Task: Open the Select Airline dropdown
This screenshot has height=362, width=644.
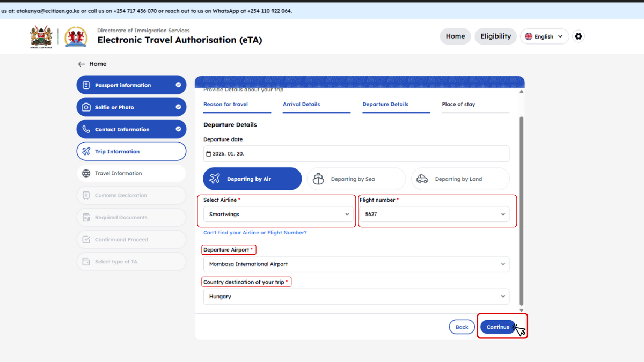Action: point(278,214)
